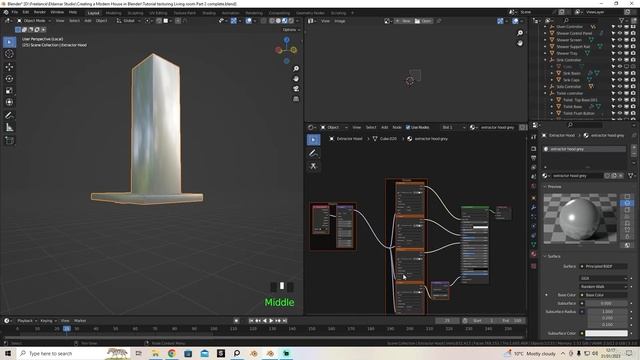
Task: Select the Transform tool in viewport toolbar
Action: (x=9, y=102)
